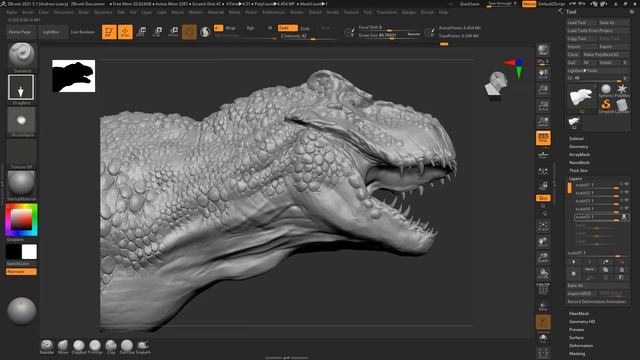The height and width of the screenshot is (360, 640).
Task: Toggle Local Symmetry button
Action: pyautogui.click(x=543, y=171)
